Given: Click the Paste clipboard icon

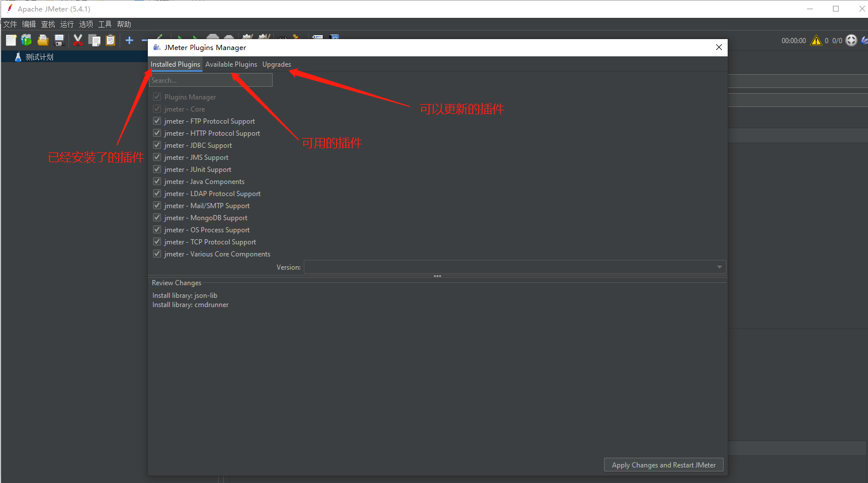Looking at the screenshot, I should (x=110, y=40).
